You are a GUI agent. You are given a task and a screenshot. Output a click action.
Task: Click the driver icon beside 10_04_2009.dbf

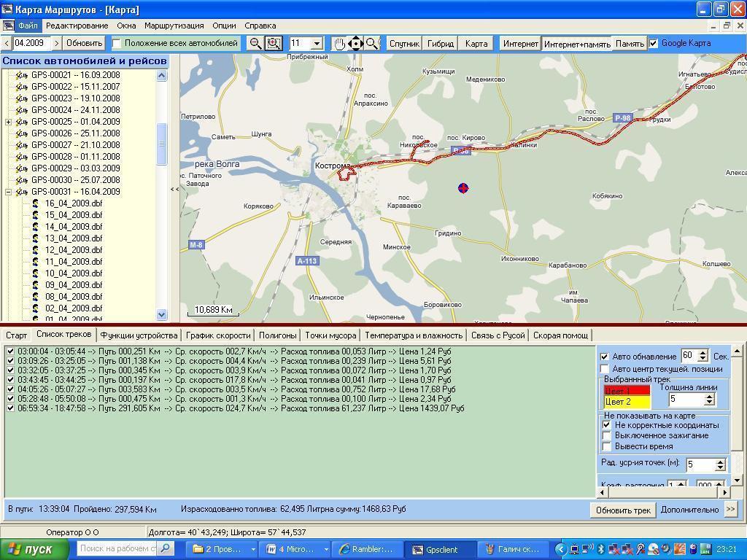pos(36,273)
